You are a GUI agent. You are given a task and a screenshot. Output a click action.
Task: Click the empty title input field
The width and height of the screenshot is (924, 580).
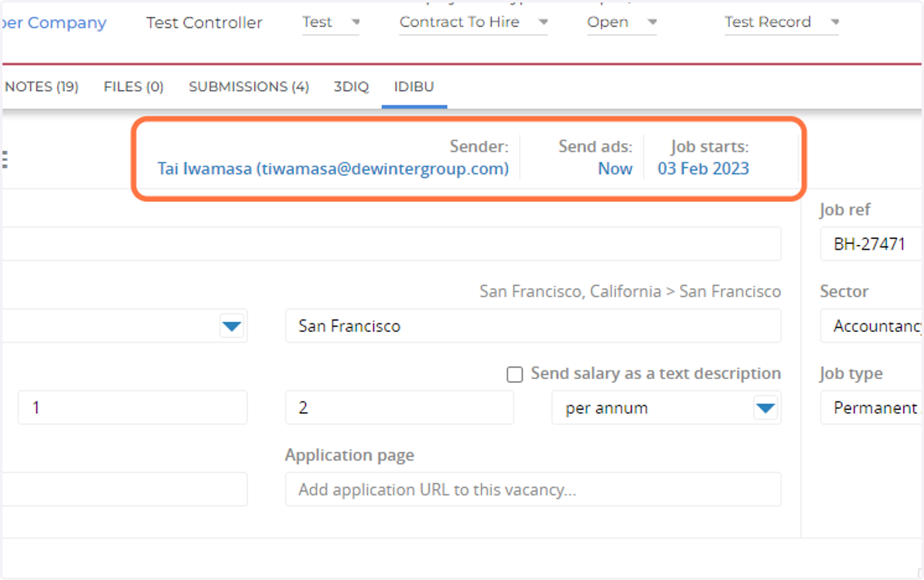click(x=391, y=244)
